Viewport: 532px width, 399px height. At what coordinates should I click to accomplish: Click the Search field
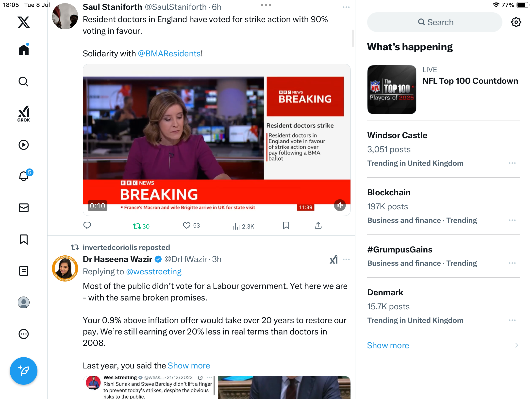[435, 22]
